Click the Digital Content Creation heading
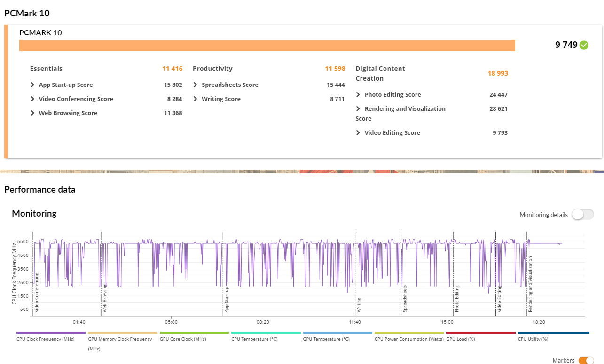This screenshot has height=364, width=604. click(380, 73)
